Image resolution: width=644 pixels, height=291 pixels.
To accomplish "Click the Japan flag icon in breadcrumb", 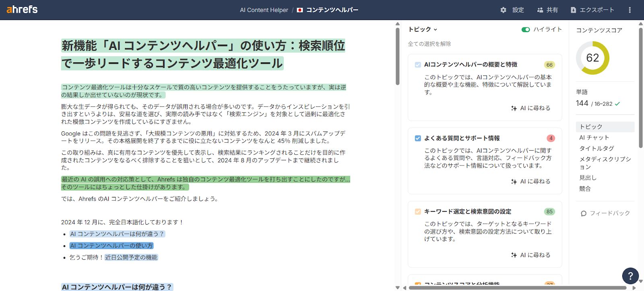I will (300, 10).
